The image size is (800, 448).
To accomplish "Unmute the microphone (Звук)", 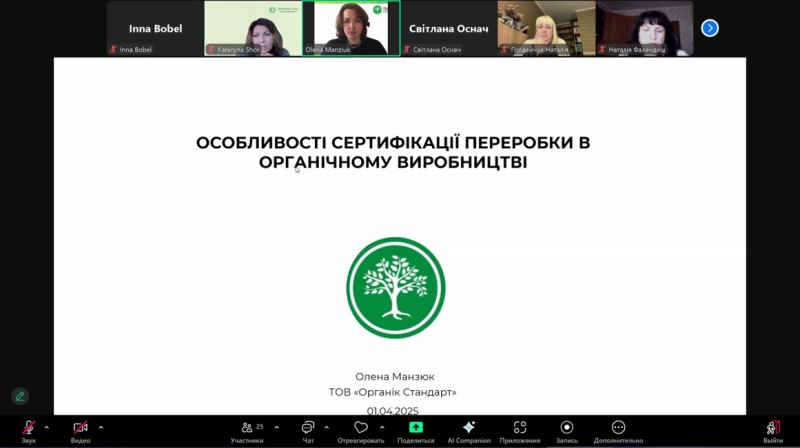I will click(29, 428).
